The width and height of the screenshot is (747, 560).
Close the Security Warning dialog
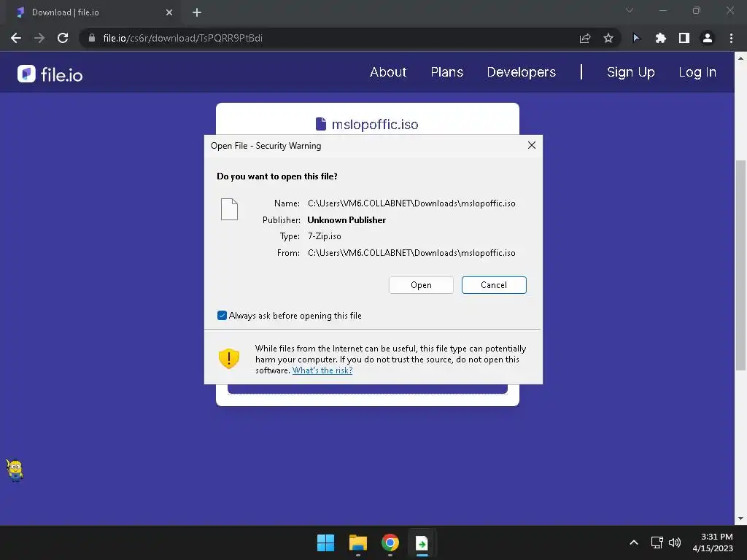click(532, 145)
